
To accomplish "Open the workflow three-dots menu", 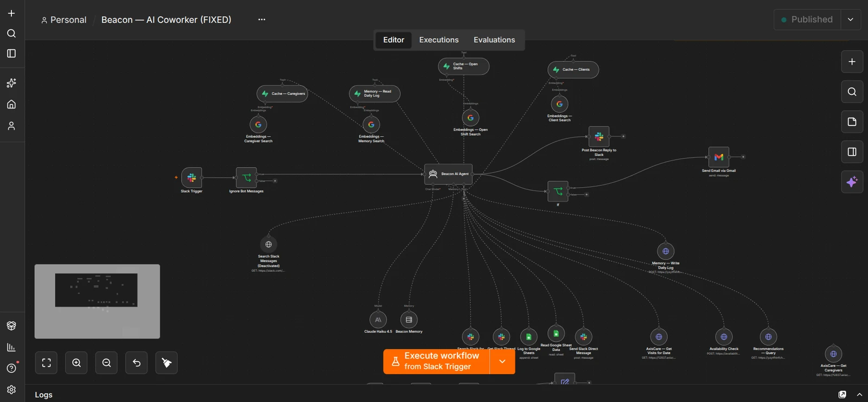I will tap(261, 20).
